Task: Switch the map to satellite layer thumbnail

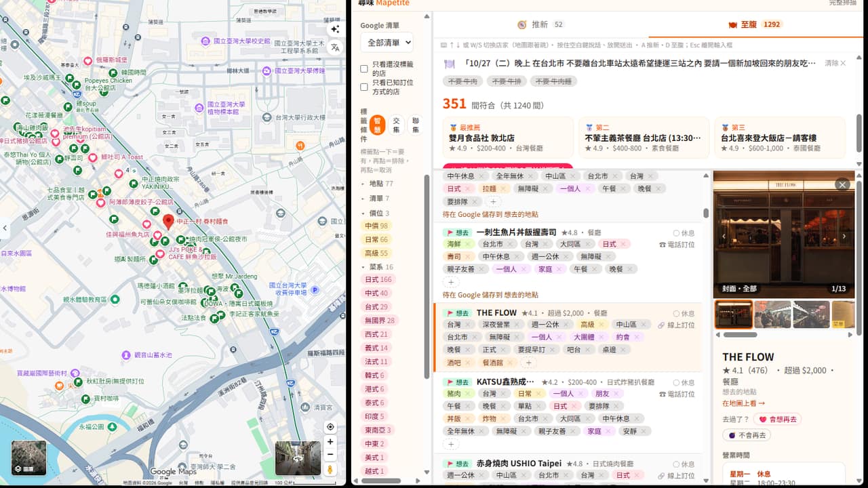Action: (29, 458)
